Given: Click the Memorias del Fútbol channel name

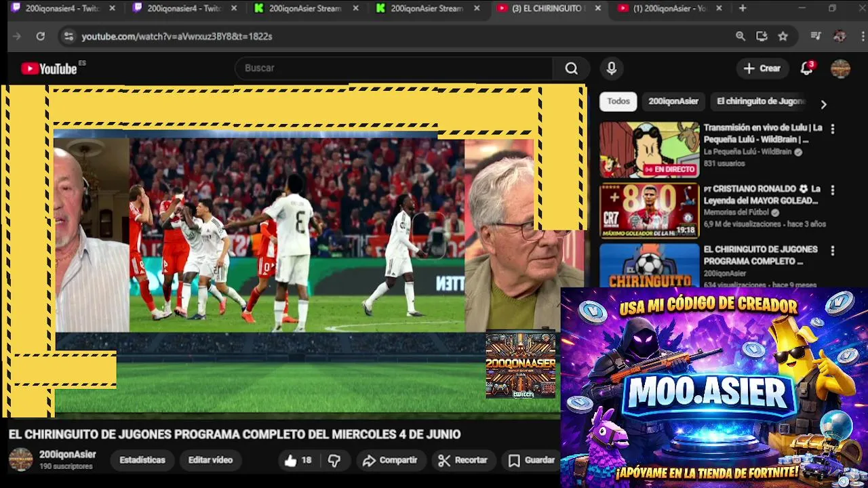Looking at the screenshot, I should point(736,213).
